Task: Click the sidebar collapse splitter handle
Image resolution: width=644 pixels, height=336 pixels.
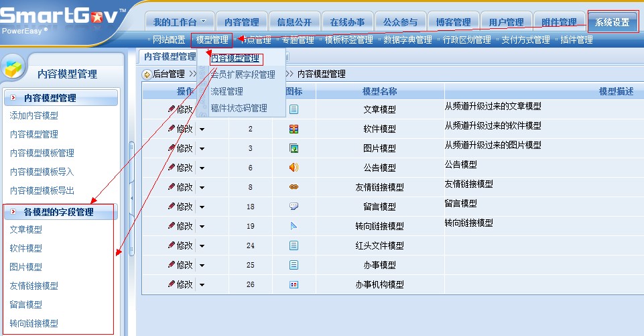Action: click(x=131, y=199)
